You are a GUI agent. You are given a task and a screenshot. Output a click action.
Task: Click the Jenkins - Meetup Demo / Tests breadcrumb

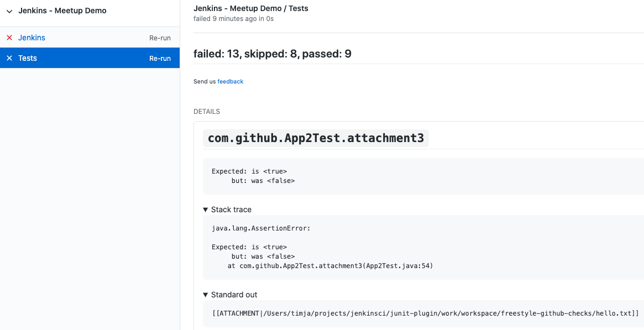[251, 8]
